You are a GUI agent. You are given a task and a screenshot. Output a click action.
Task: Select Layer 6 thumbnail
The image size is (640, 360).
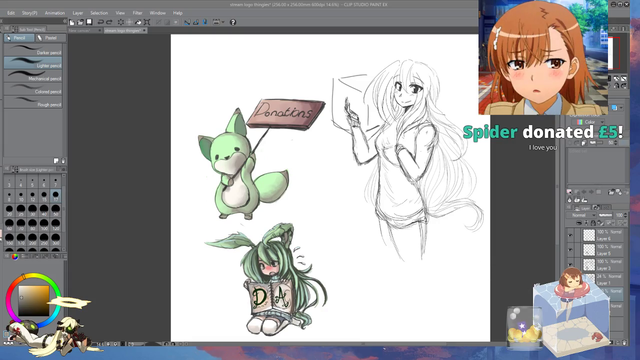tap(589, 235)
